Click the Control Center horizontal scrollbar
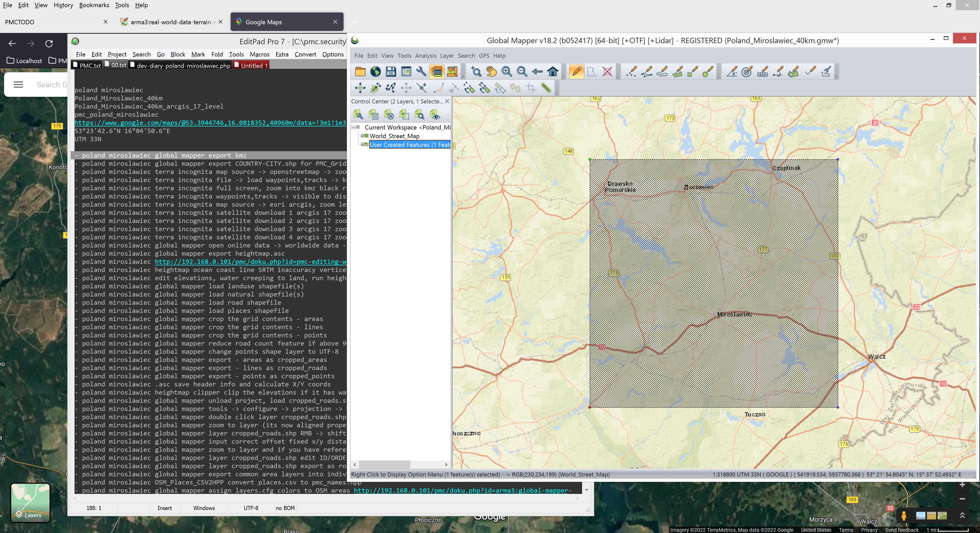The image size is (980, 533). pyautogui.click(x=400, y=465)
